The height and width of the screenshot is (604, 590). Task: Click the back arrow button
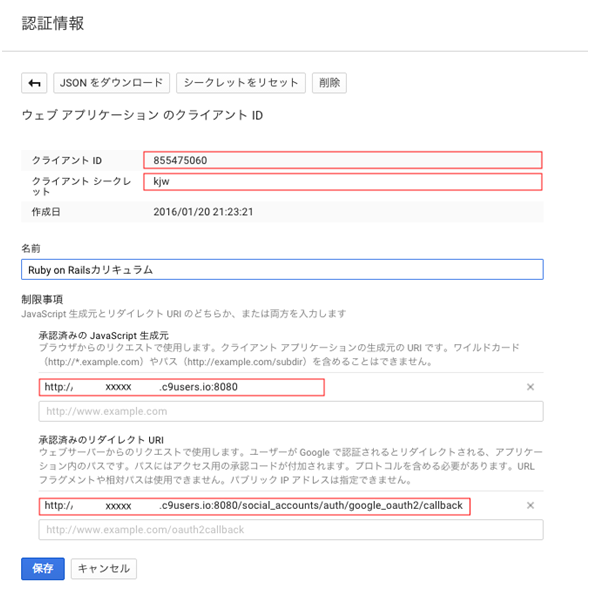[34, 83]
